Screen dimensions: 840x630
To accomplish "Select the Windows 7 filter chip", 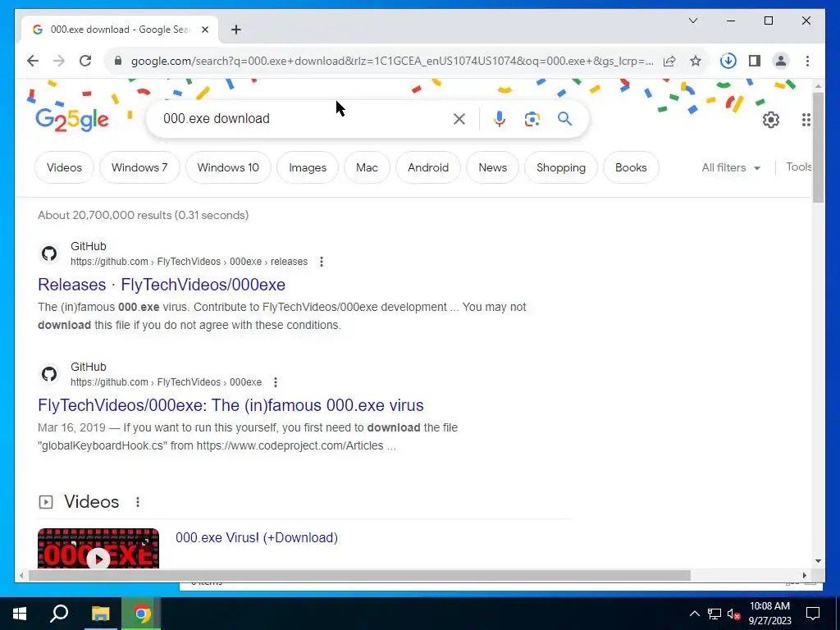I will tap(139, 167).
